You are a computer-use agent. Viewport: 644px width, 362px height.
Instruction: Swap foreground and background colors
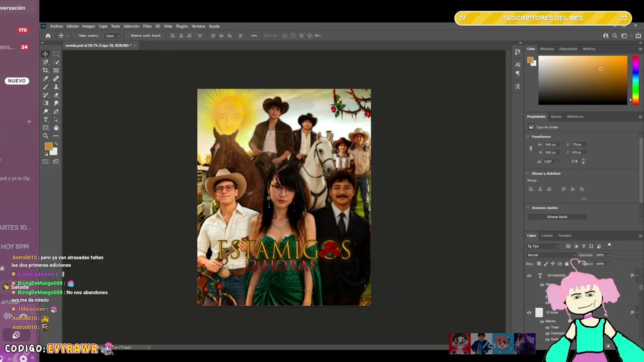(x=55, y=144)
